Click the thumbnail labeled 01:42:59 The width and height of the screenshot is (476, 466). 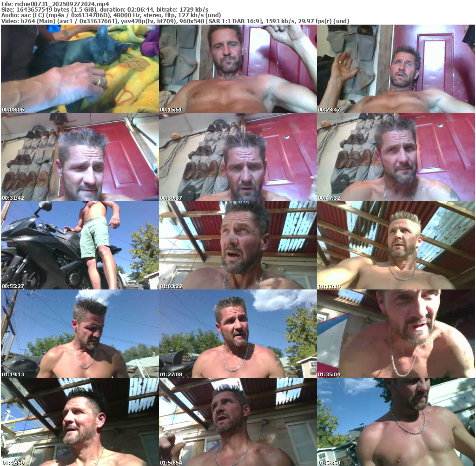click(79, 422)
